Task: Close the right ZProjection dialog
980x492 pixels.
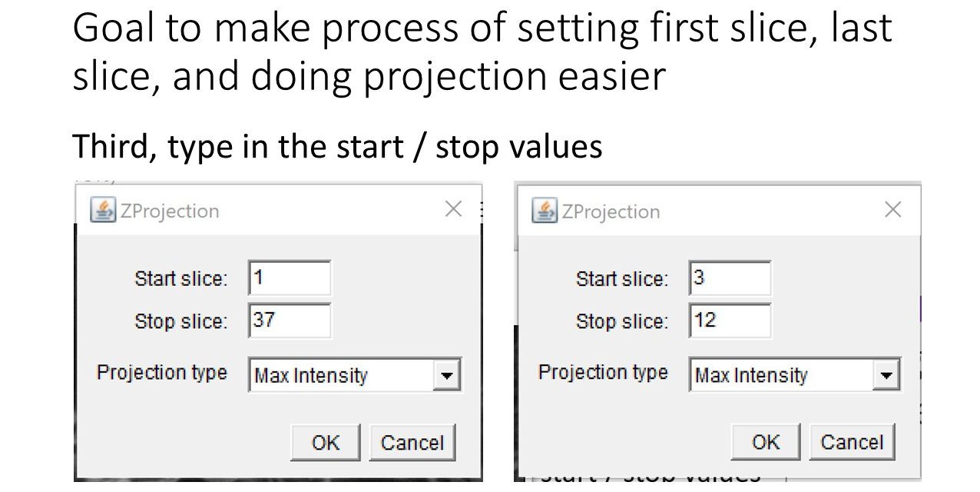Action: [x=892, y=210]
